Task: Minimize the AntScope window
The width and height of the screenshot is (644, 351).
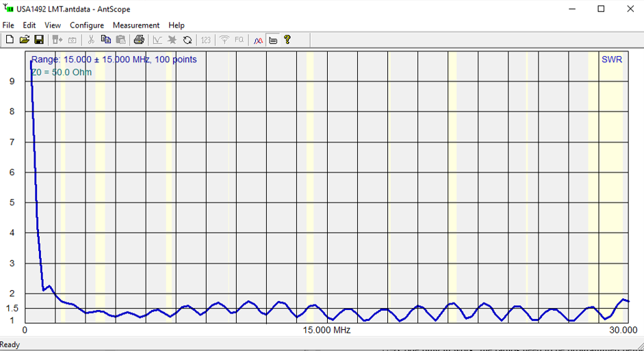Action: pyautogui.click(x=572, y=9)
